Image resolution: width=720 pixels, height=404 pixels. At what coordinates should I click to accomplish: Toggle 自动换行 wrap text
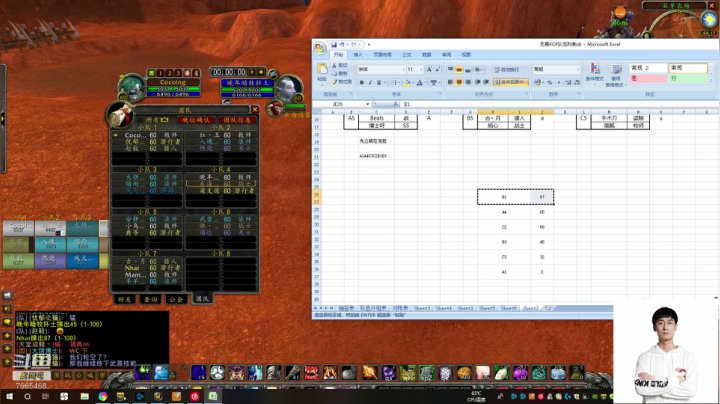coord(506,69)
